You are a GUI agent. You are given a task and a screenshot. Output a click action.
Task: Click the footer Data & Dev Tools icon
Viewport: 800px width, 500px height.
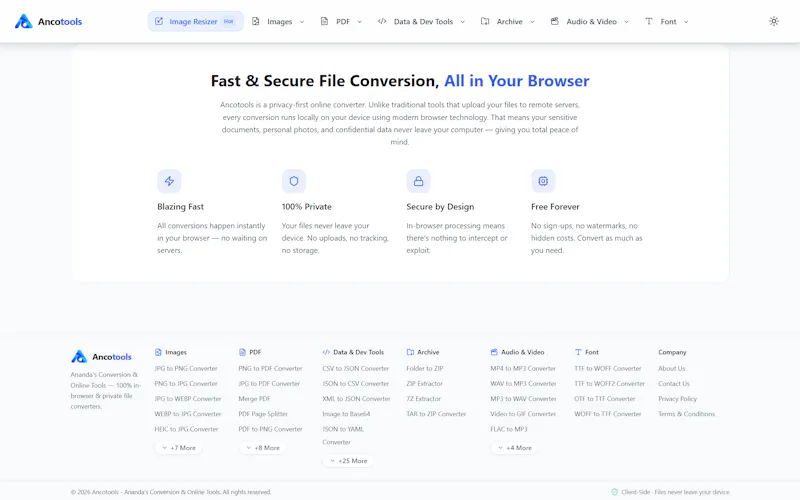click(326, 352)
